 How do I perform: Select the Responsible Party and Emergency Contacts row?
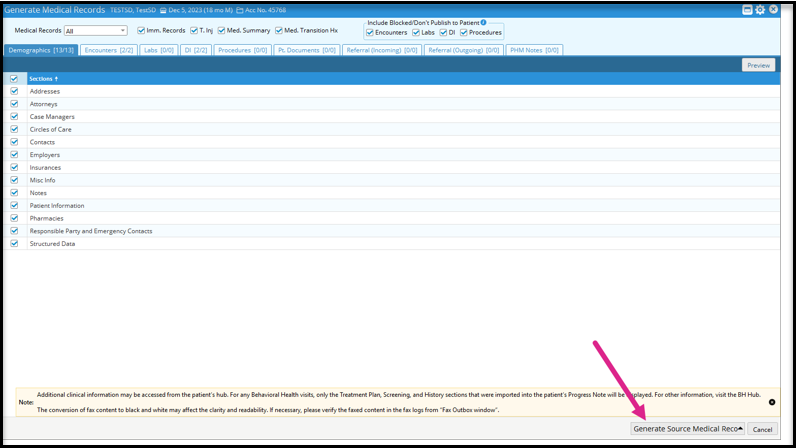tap(391, 231)
